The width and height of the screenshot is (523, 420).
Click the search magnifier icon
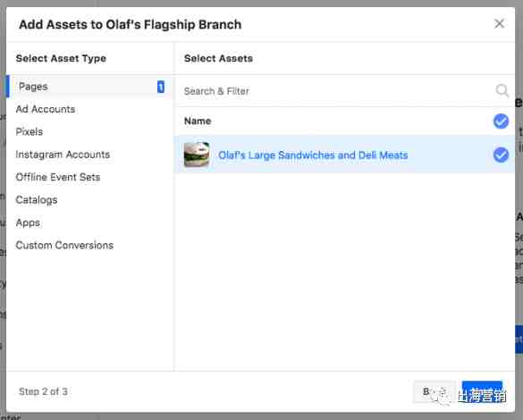tap(502, 90)
